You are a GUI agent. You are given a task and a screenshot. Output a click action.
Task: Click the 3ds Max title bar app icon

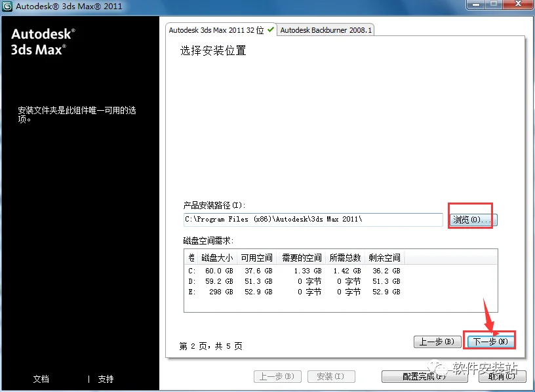tap(7, 6)
